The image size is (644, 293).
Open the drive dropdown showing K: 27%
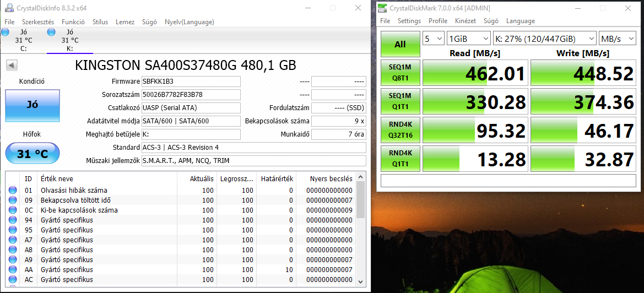tap(545, 39)
